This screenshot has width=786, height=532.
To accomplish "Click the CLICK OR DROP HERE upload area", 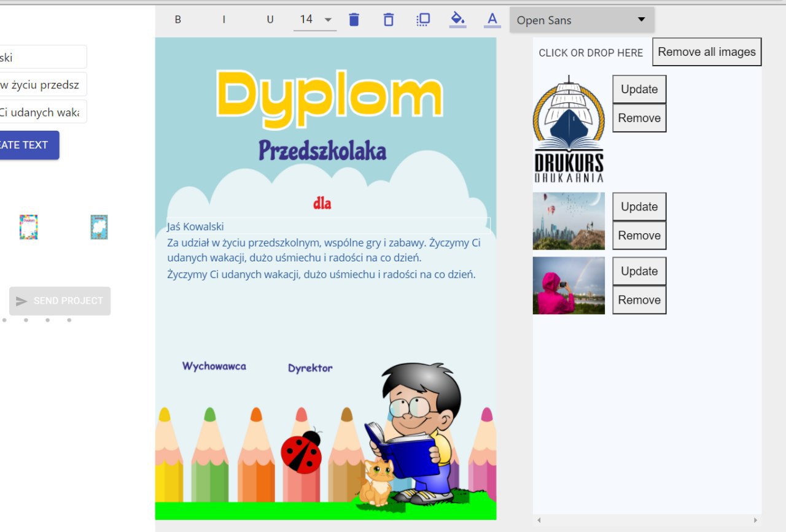I will [x=591, y=53].
